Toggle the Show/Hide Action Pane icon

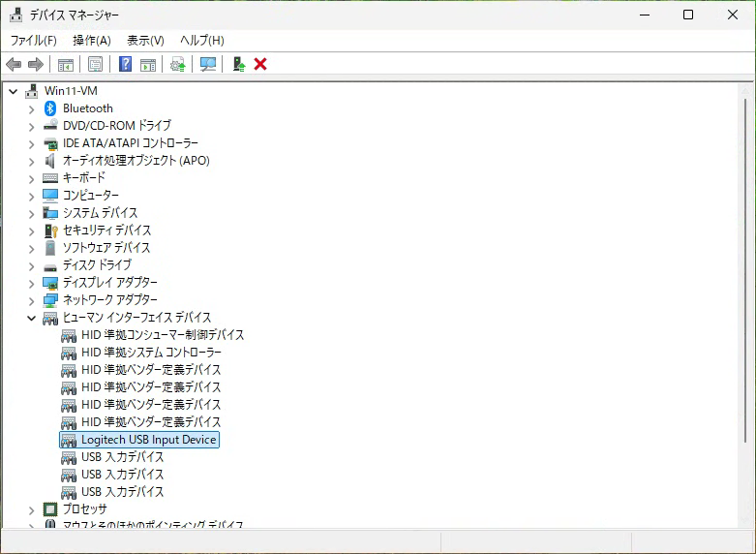pos(148,64)
